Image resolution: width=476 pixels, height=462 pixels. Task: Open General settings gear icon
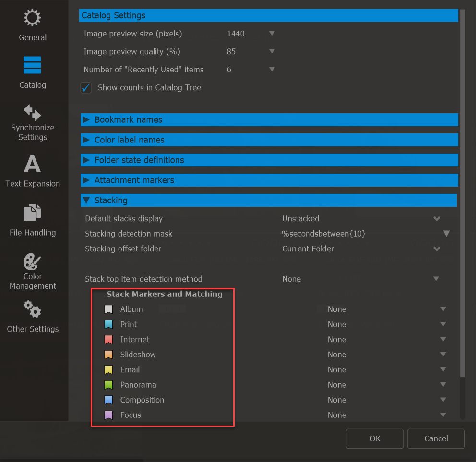click(32, 18)
